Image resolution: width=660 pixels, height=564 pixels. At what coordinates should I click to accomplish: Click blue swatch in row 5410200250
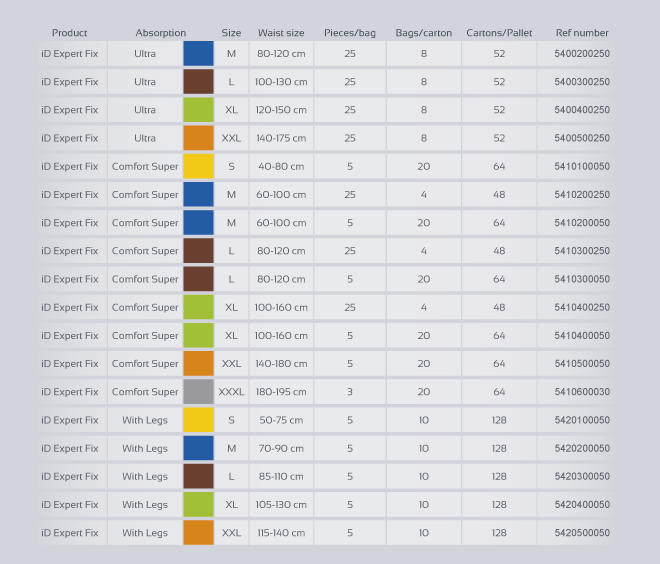tap(198, 194)
